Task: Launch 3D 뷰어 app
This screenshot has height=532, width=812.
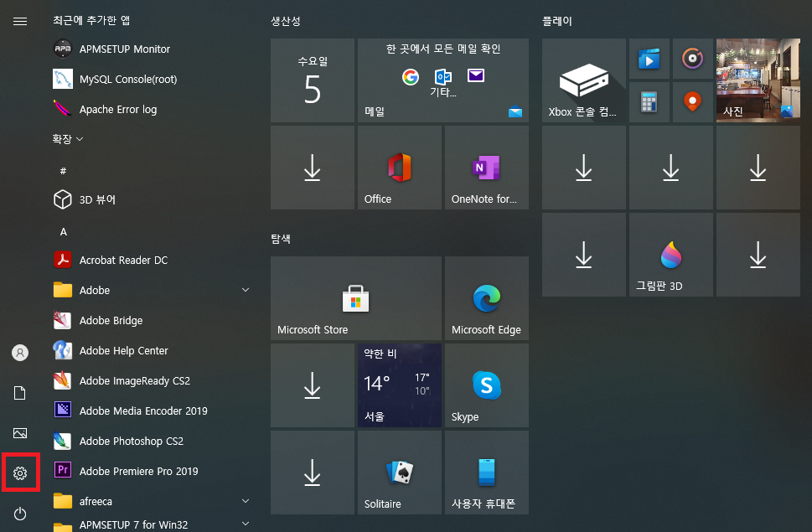Action: tap(150, 199)
